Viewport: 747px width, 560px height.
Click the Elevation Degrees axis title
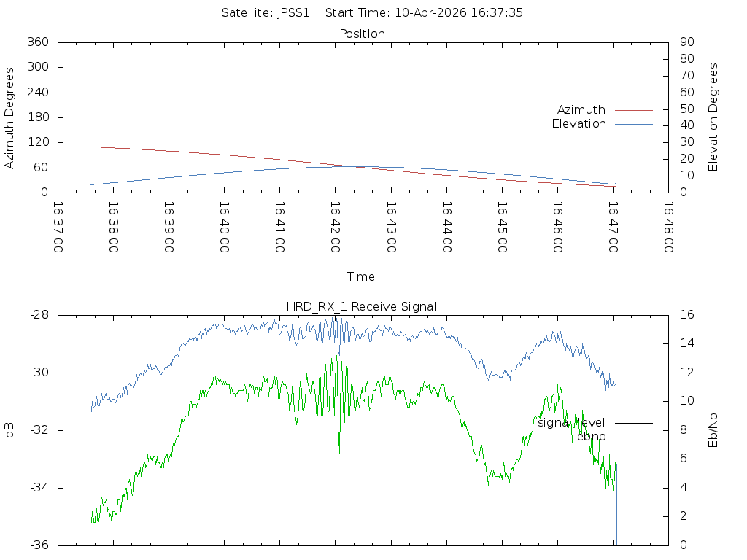713,117
